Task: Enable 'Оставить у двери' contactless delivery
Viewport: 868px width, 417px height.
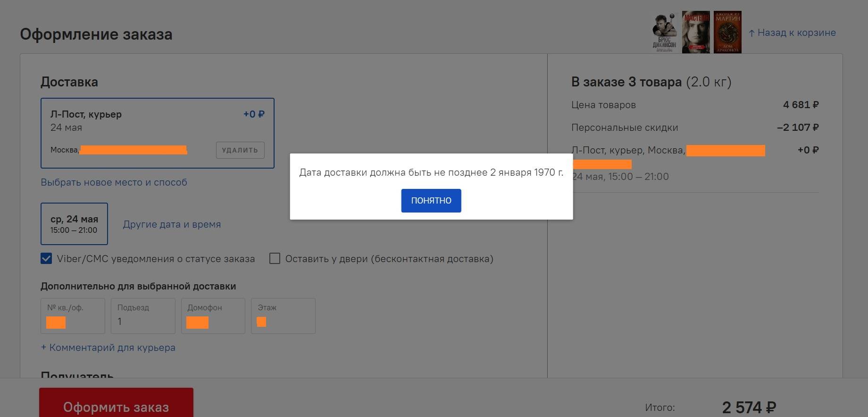Action: pyautogui.click(x=275, y=259)
